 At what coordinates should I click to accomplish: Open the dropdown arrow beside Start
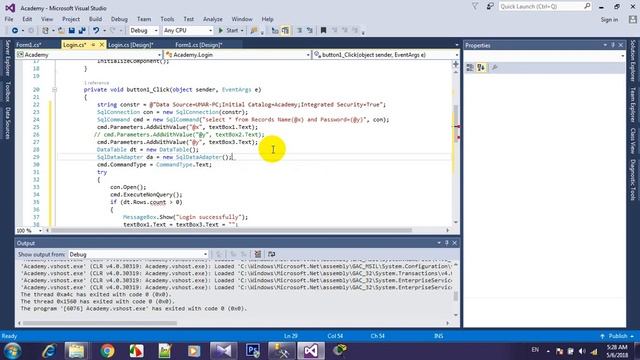tap(242, 31)
